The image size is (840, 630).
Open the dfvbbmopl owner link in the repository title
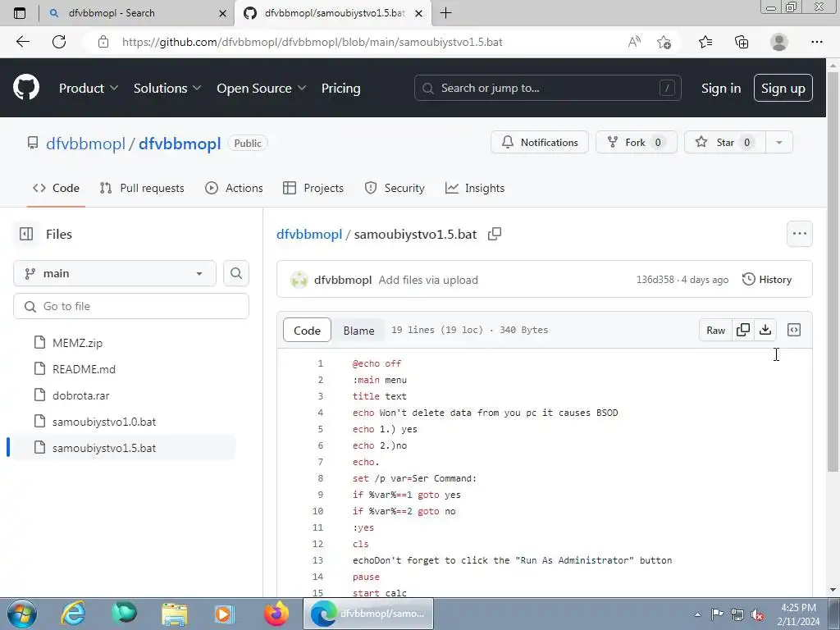85,144
